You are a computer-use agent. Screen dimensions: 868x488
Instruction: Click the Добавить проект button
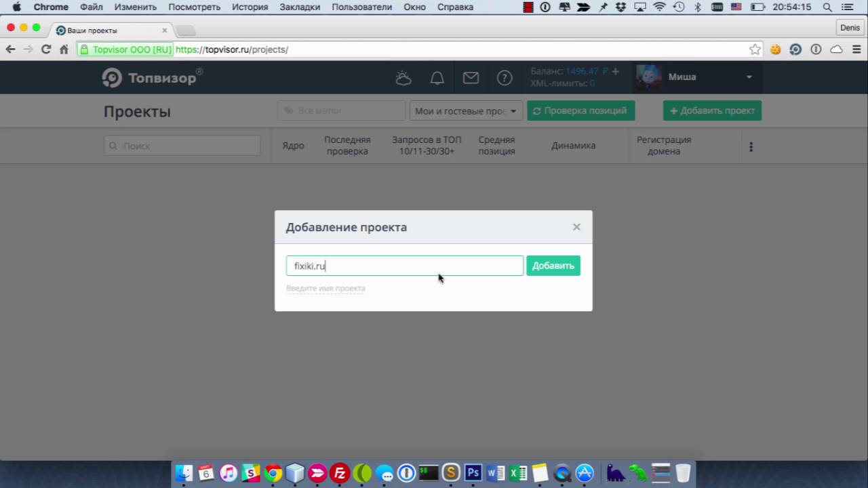click(x=712, y=111)
